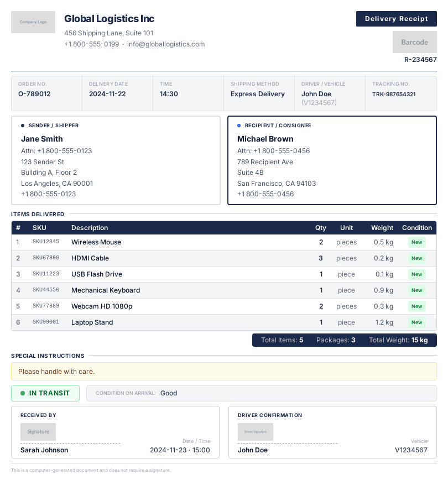This screenshot has width=448, height=485.
Task: Click the blue Recipient / Consignee bullet
Action: (239, 126)
